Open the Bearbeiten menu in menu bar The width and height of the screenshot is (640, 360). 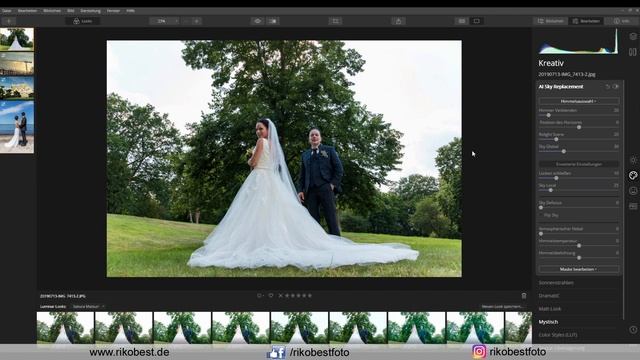point(27,11)
